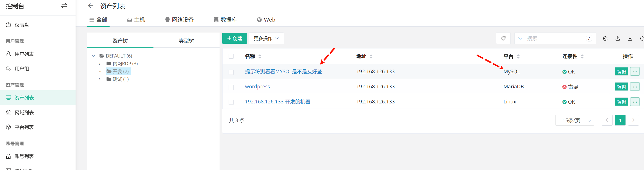Open table column settings gear
This screenshot has width=644, height=170.
(605, 39)
